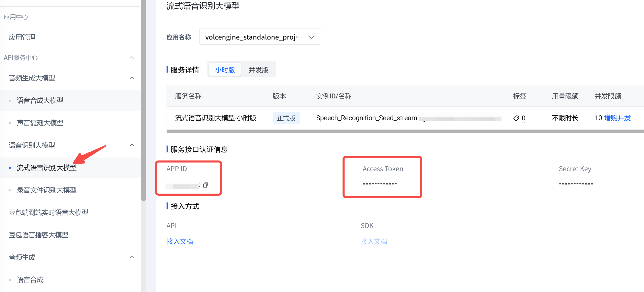Collapse the 音频生成 section
644x292 pixels.
tap(132, 257)
